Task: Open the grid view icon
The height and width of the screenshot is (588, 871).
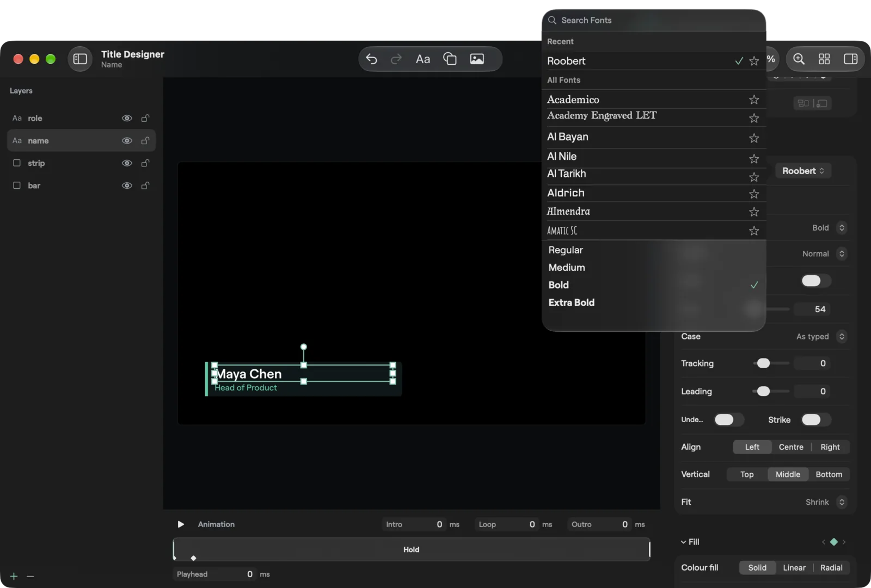Action: tap(824, 59)
